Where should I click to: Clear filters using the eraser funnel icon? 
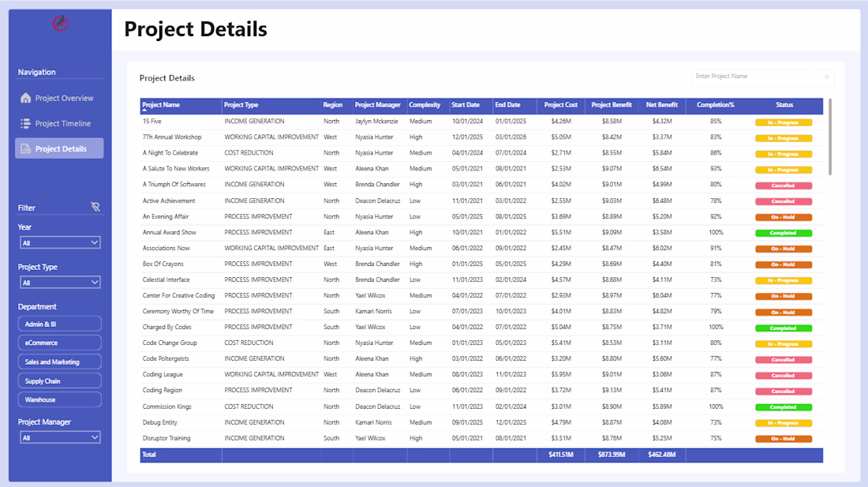pyautogui.click(x=95, y=207)
